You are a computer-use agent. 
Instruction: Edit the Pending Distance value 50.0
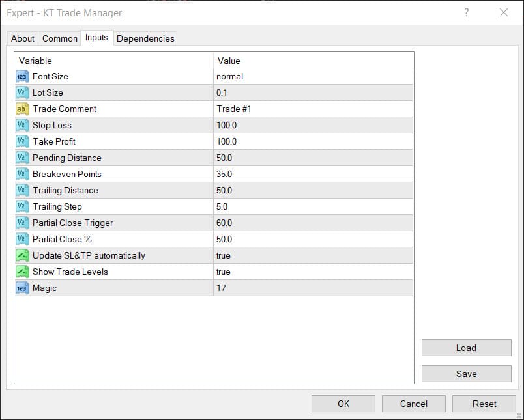[x=313, y=158]
